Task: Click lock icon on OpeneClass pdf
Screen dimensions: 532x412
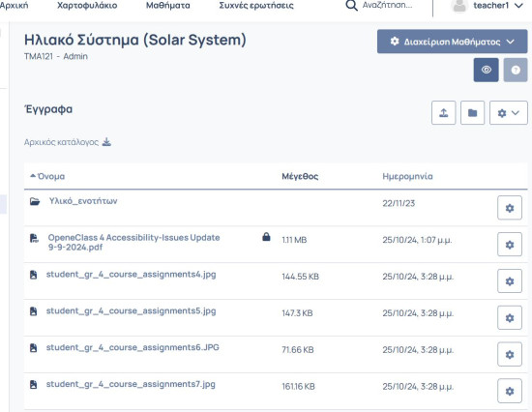Action: (x=266, y=237)
